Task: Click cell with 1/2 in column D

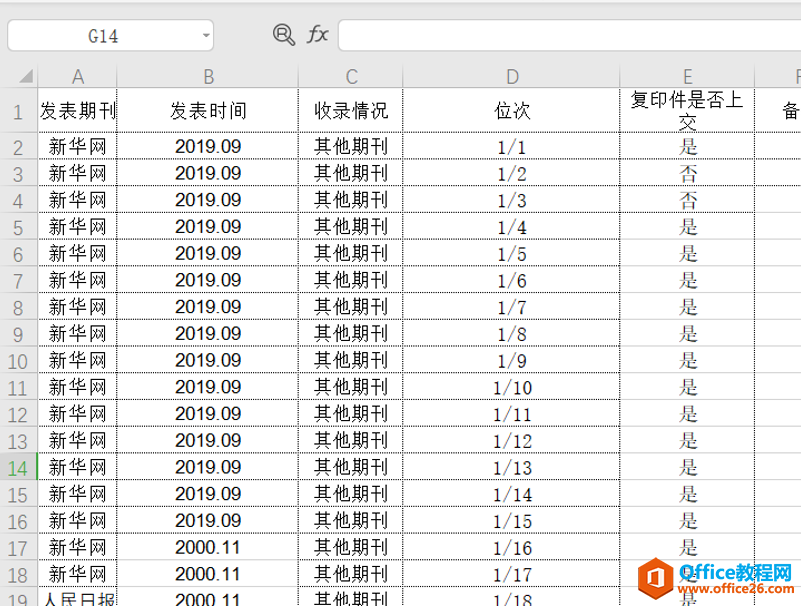Action: click(512, 173)
